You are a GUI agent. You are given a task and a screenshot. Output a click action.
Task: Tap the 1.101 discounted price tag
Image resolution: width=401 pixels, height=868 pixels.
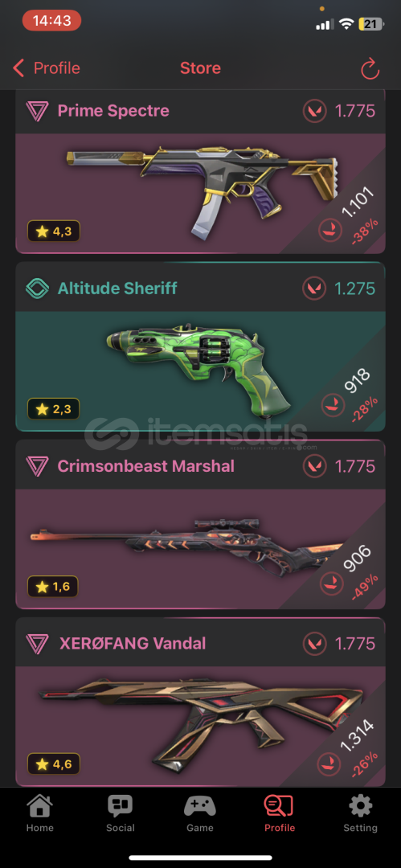point(357,203)
